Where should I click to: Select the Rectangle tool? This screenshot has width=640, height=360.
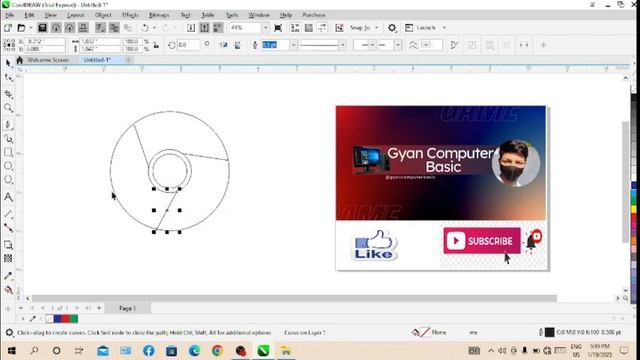[x=8, y=152]
